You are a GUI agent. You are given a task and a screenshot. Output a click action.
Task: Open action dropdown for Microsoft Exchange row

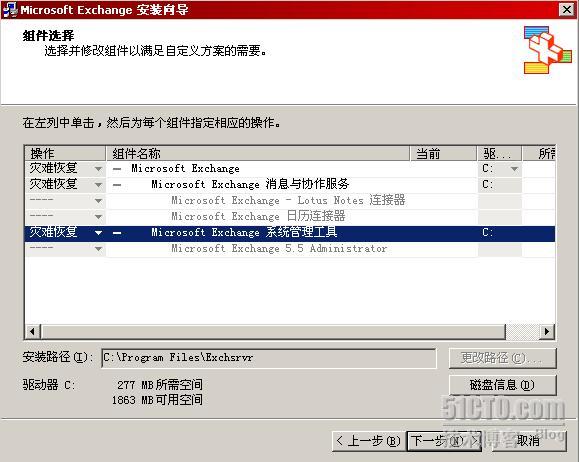(98, 169)
